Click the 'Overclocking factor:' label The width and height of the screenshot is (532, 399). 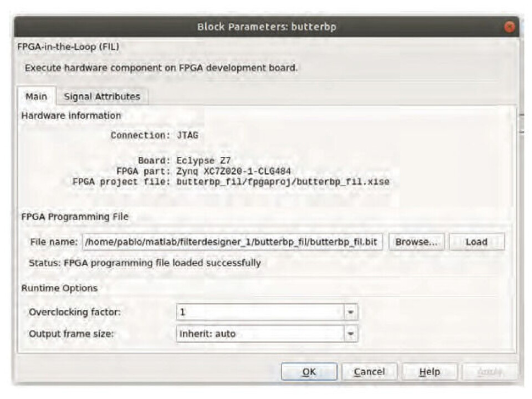tap(75, 312)
